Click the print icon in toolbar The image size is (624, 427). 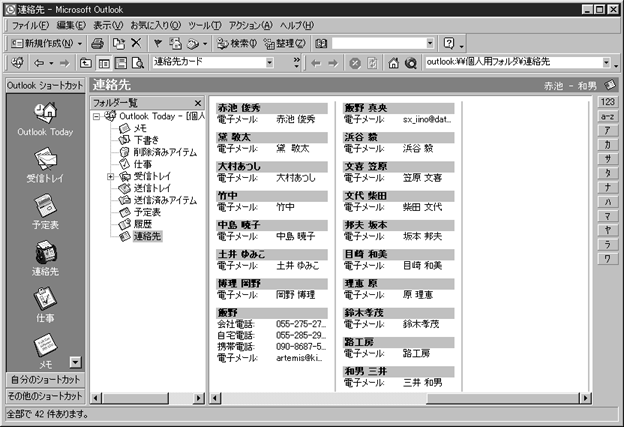[x=98, y=44]
